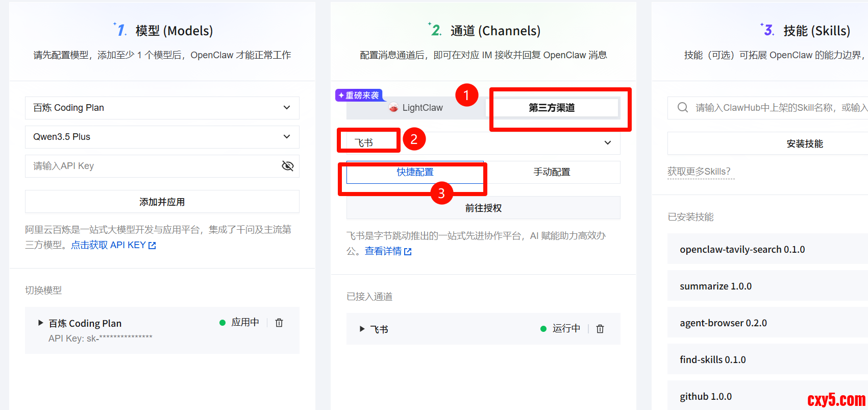Expand the 飞书 connected channel entry
868x410 pixels.
coord(362,329)
